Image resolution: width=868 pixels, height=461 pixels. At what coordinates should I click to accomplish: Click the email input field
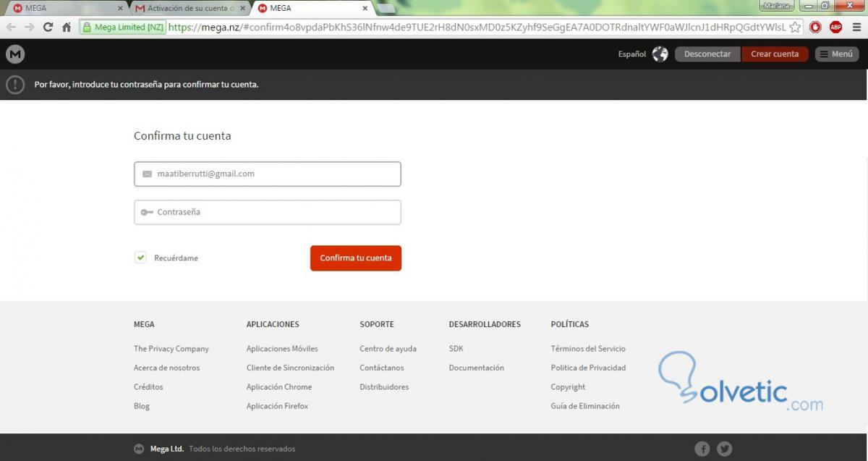click(268, 174)
